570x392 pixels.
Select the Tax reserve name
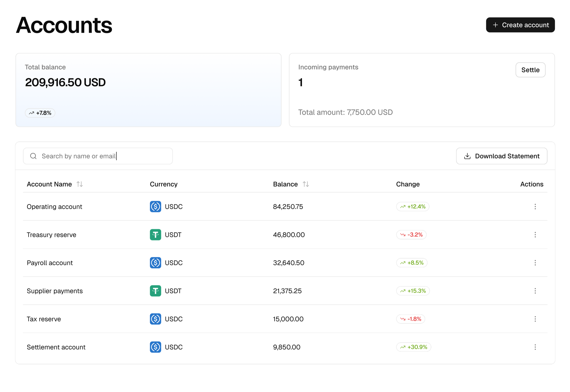pyautogui.click(x=44, y=319)
